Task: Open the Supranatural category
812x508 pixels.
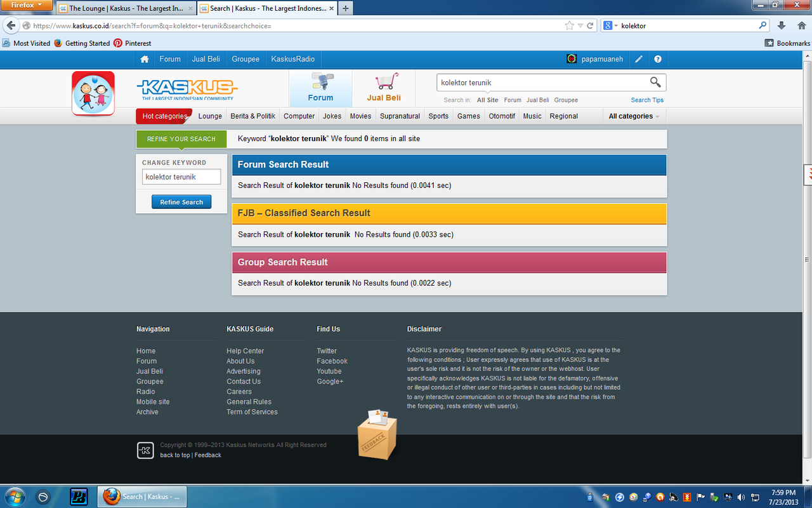Action: point(400,116)
